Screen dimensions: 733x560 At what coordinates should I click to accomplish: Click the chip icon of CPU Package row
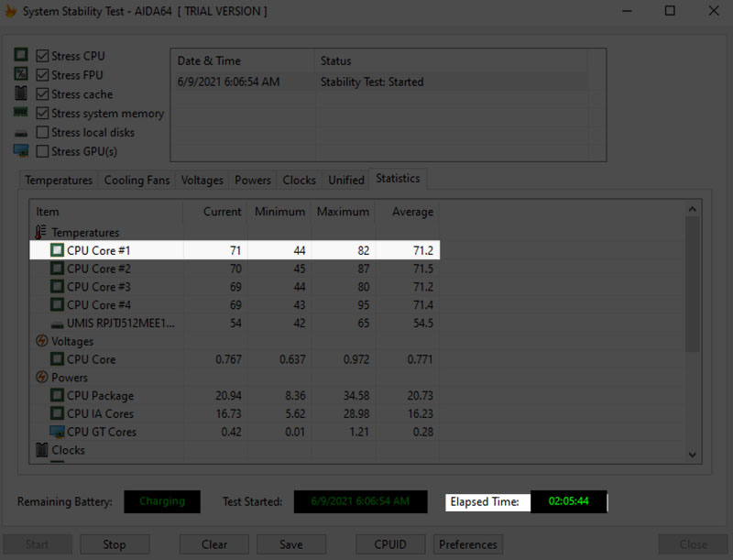57,395
